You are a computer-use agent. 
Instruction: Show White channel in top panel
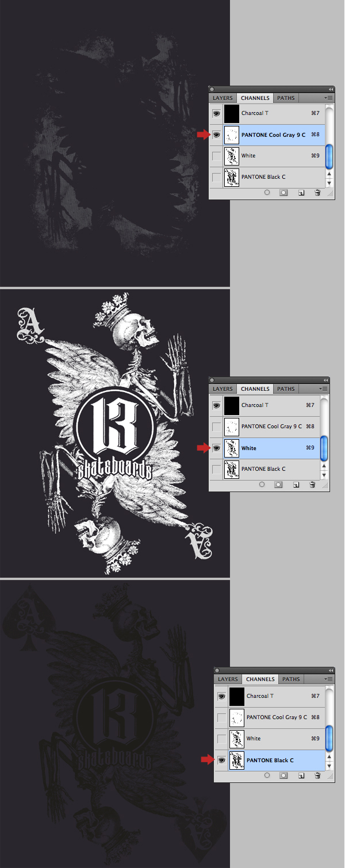216,156
